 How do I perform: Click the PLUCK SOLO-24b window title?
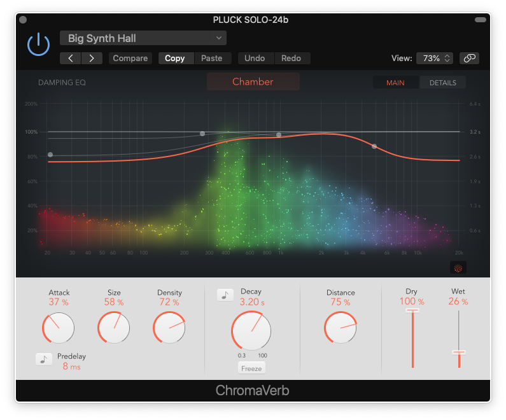click(251, 20)
